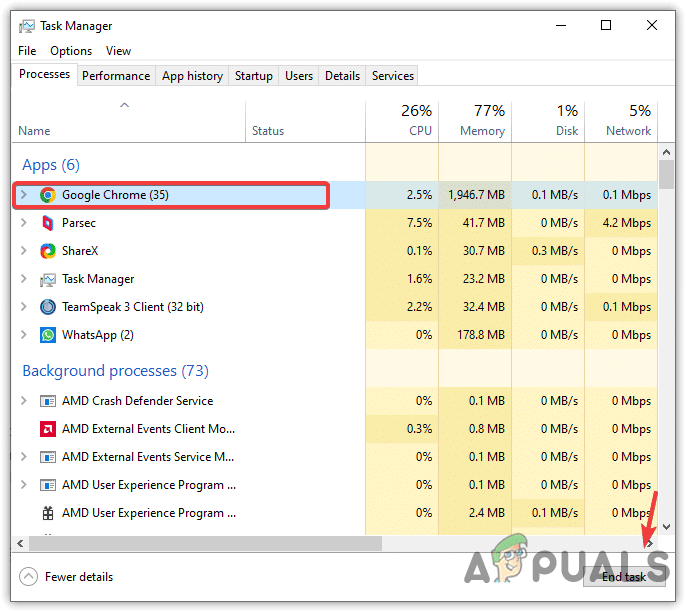Expand AMD External Events Service entry
This screenshot has width=686, height=612.
point(24,457)
